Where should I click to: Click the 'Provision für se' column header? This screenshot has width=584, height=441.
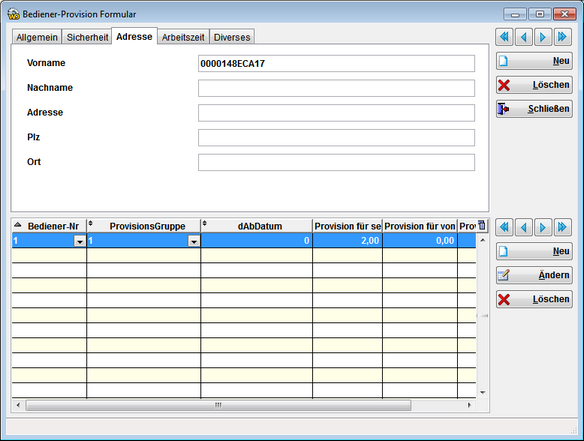[x=347, y=226]
